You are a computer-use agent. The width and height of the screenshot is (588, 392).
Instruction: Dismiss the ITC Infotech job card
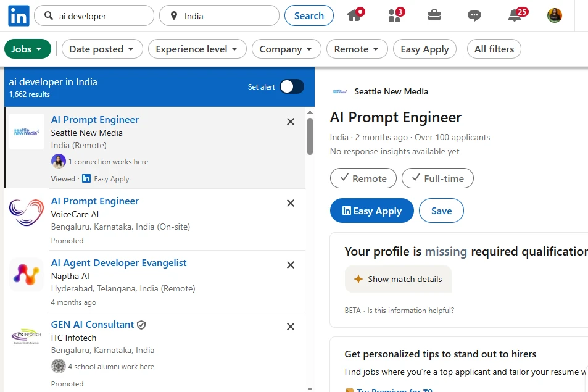tap(291, 327)
